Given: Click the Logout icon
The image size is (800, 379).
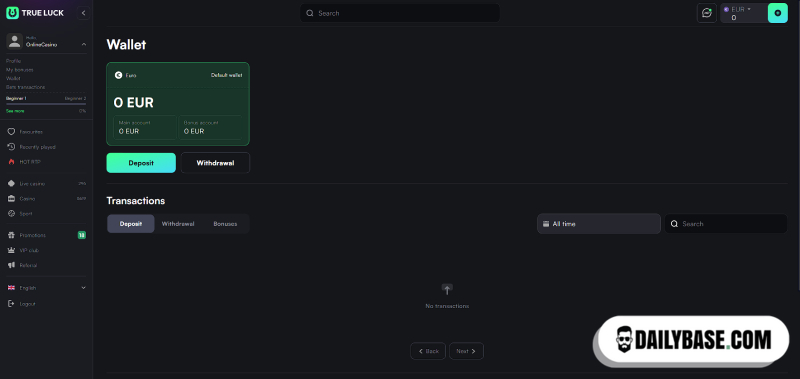Looking at the screenshot, I should 11,304.
